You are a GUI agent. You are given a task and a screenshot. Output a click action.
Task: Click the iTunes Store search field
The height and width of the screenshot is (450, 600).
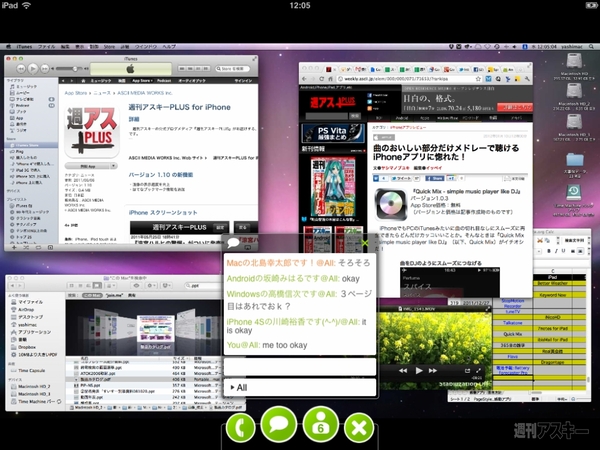coord(232,68)
